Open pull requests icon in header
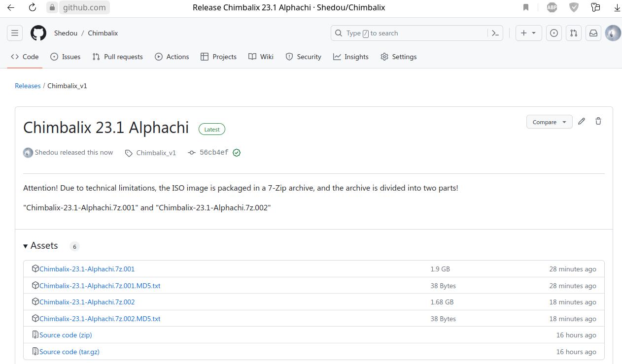Image resolution: width=622 pixels, height=364 pixels. (x=574, y=33)
